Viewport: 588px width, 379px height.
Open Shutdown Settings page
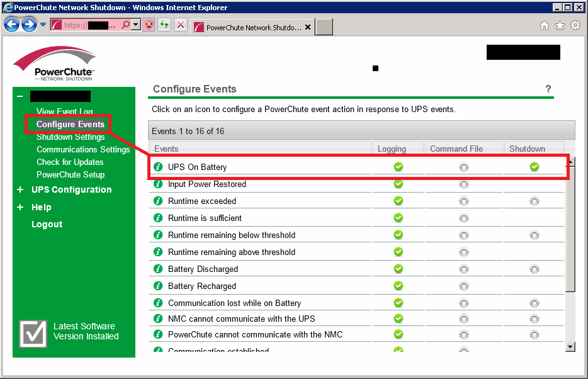71,137
